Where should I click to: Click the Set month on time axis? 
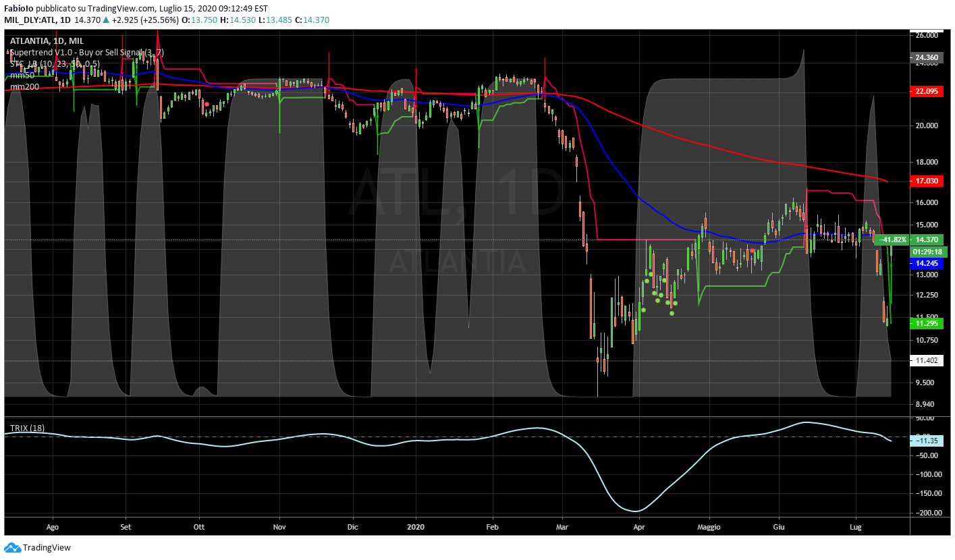coord(126,527)
